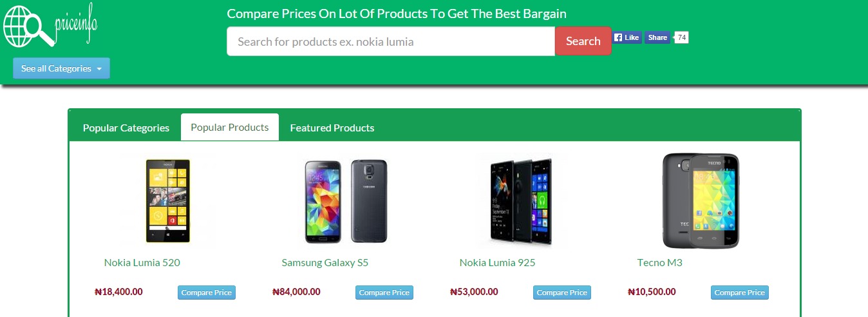Open the Nokia Lumia 520 product link

pyautogui.click(x=142, y=263)
